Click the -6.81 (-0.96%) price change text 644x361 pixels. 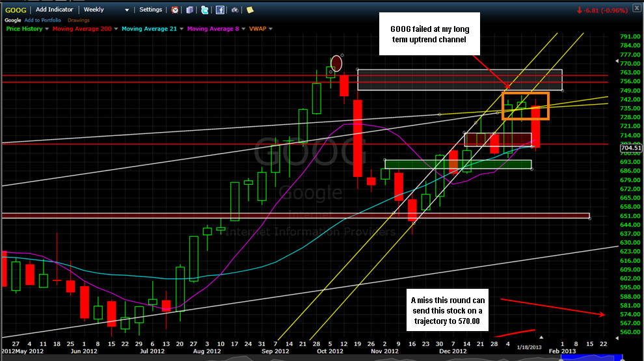click(606, 10)
